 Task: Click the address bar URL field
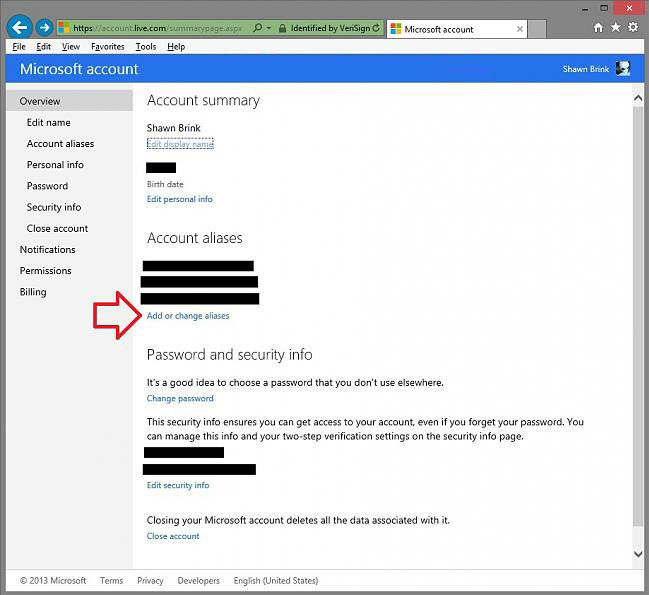157,28
